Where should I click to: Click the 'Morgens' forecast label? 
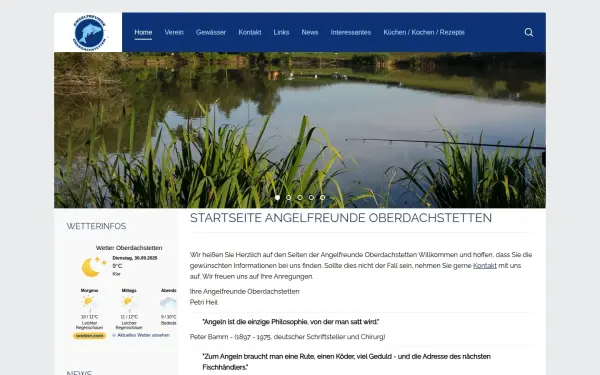89,291
